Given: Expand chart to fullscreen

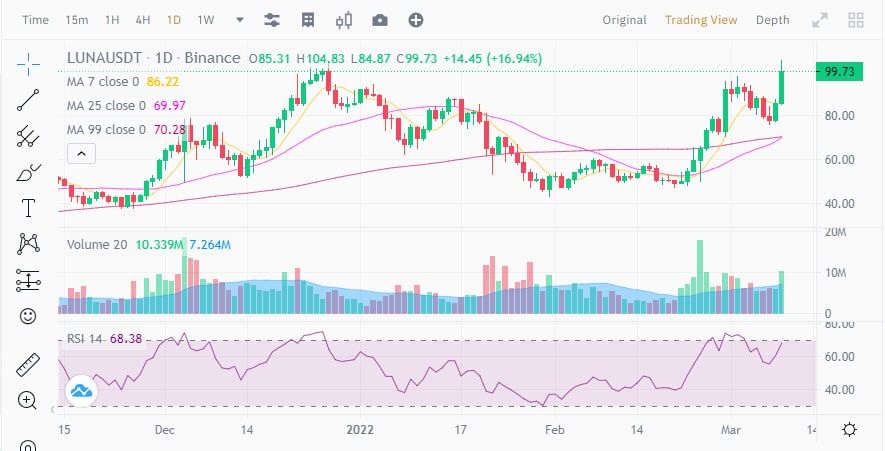Looking at the screenshot, I should tap(820, 20).
